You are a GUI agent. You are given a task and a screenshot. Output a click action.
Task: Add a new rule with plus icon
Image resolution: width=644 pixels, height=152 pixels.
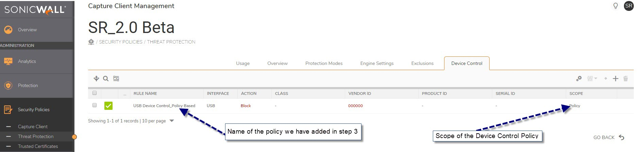pos(615,79)
